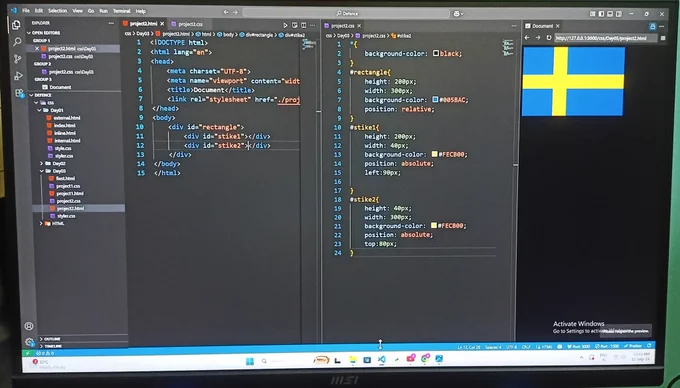Screen dimensions: 680x388
Task: Click the Defence command center search box
Action: coord(346,13)
